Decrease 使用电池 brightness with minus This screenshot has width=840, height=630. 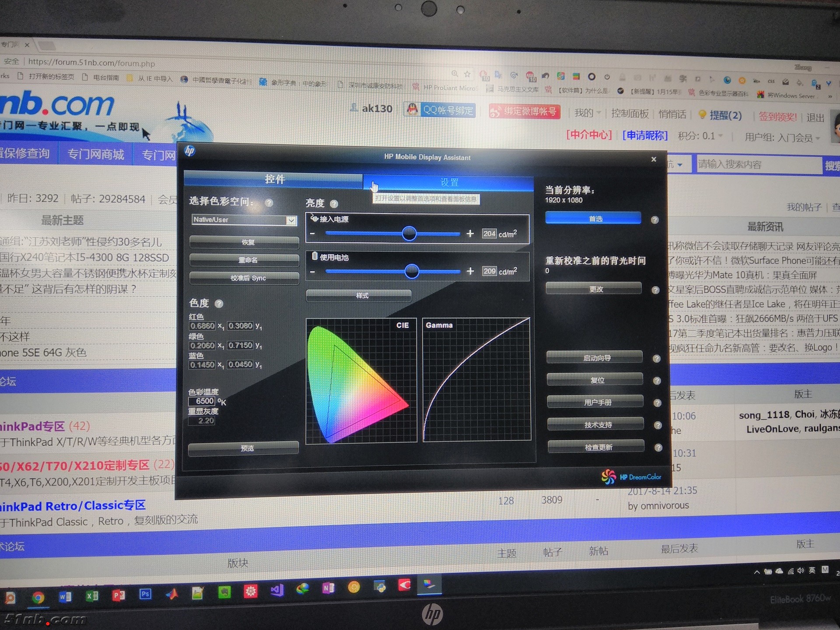[x=312, y=272]
